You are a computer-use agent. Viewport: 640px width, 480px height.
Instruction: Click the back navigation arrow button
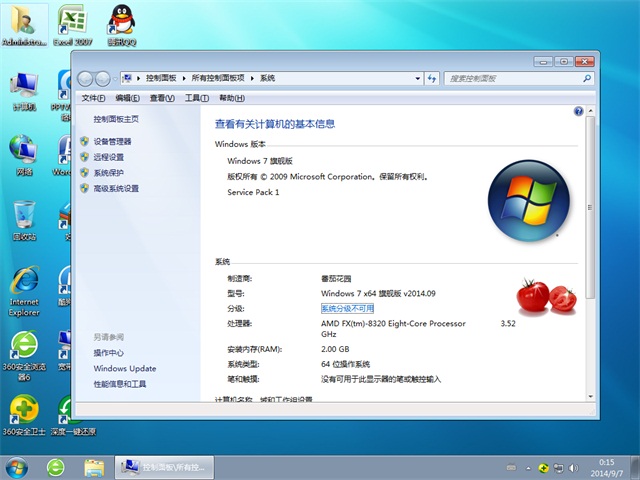click(x=85, y=78)
